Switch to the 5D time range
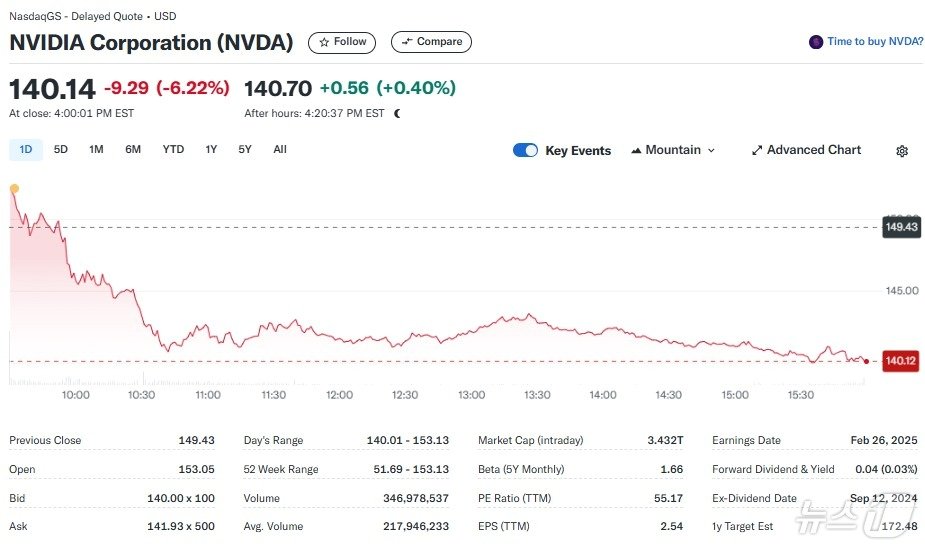This screenshot has width=925, height=550. [x=61, y=150]
